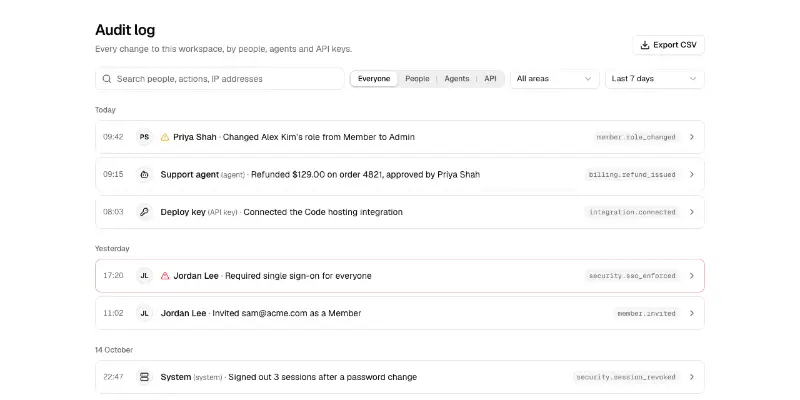Open the Refunded $129.00 on order 4821 entry
This screenshot has height=400, width=800.
pos(399,174)
